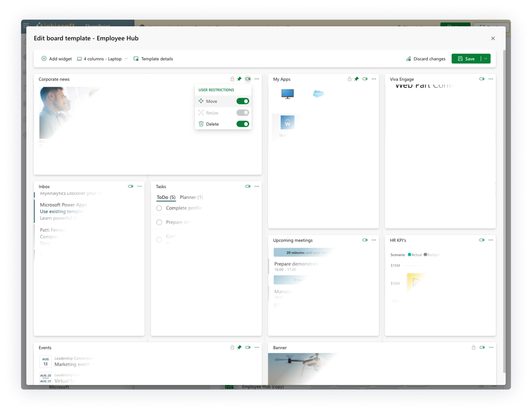Open the ellipsis menu on Upcoming meetings
The width and height of the screenshot is (532, 412).
tap(374, 240)
